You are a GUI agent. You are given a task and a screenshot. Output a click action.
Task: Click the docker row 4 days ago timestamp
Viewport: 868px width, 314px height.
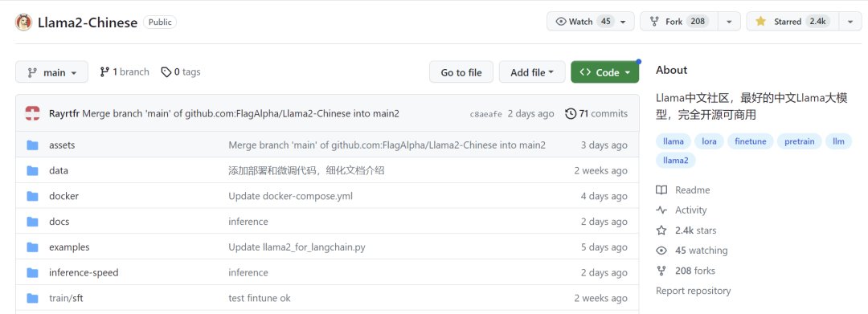(604, 196)
